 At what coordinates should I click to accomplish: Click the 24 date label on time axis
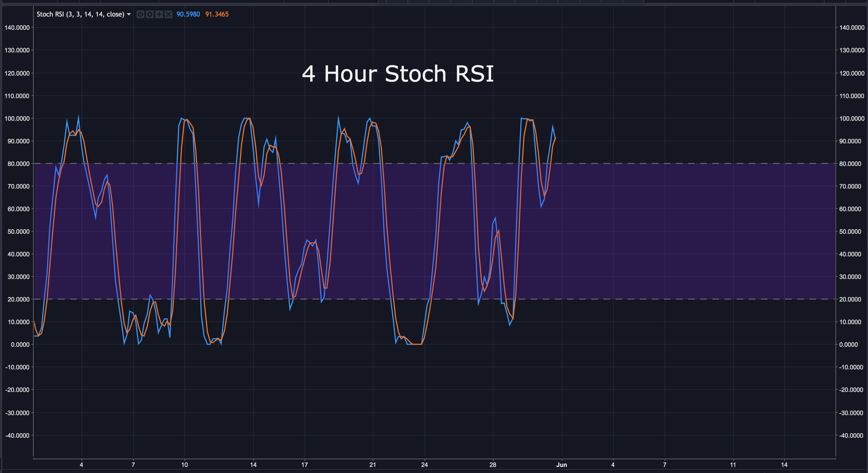tap(424, 464)
